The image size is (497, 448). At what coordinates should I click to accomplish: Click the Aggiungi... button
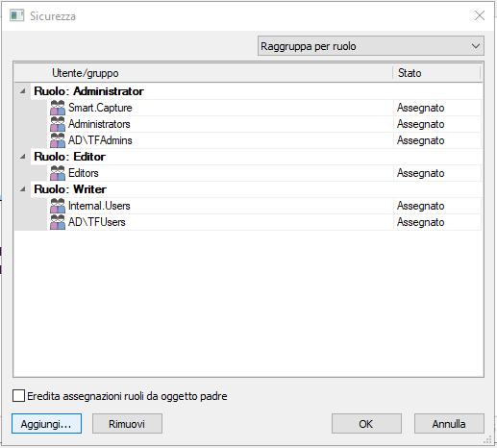[46, 424]
